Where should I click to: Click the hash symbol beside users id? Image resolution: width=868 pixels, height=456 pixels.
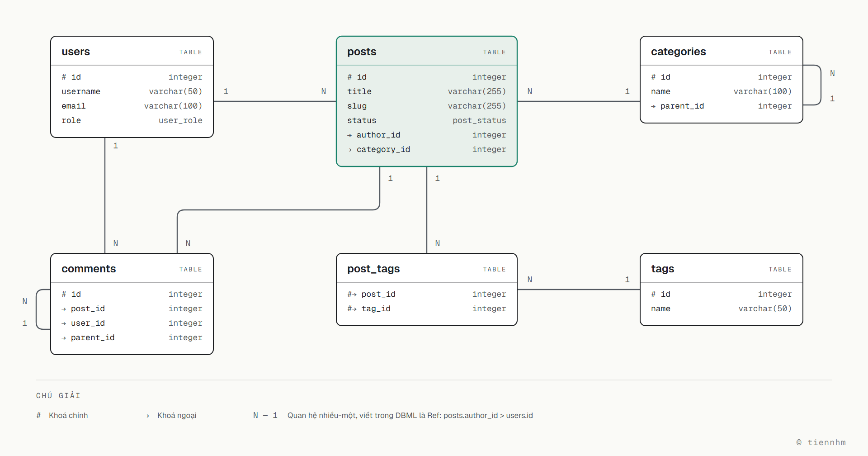click(64, 77)
